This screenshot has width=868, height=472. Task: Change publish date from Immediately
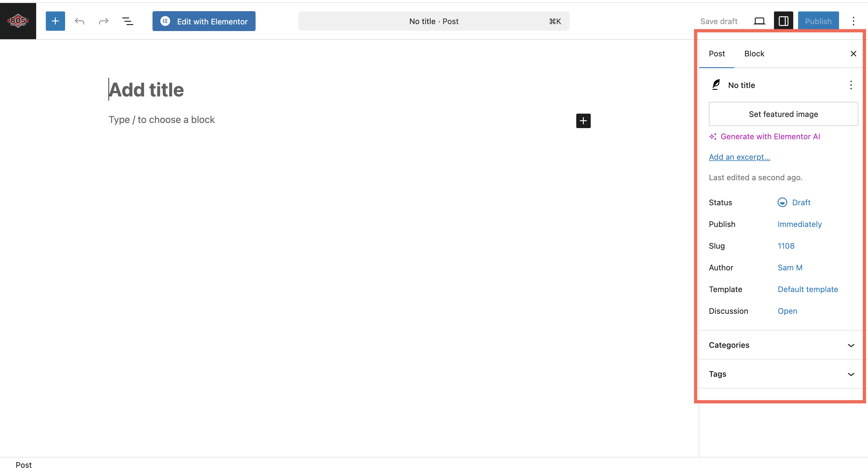point(800,224)
